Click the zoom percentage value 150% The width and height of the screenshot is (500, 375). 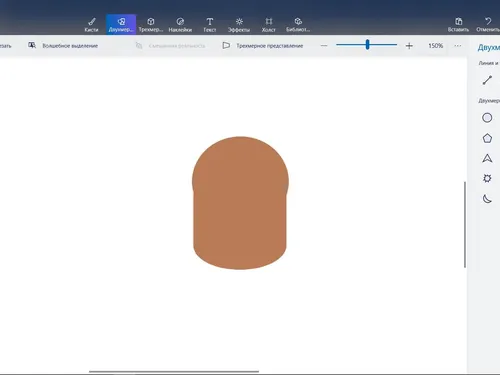[x=436, y=46]
